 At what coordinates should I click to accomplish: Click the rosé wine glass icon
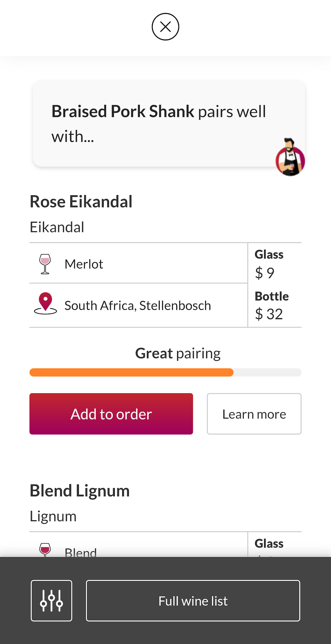pyautogui.click(x=45, y=264)
